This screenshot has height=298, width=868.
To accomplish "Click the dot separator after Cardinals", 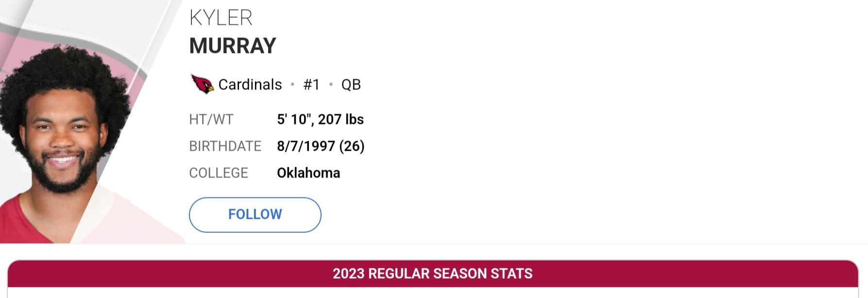I will pyautogui.click(x=292, y=85).
